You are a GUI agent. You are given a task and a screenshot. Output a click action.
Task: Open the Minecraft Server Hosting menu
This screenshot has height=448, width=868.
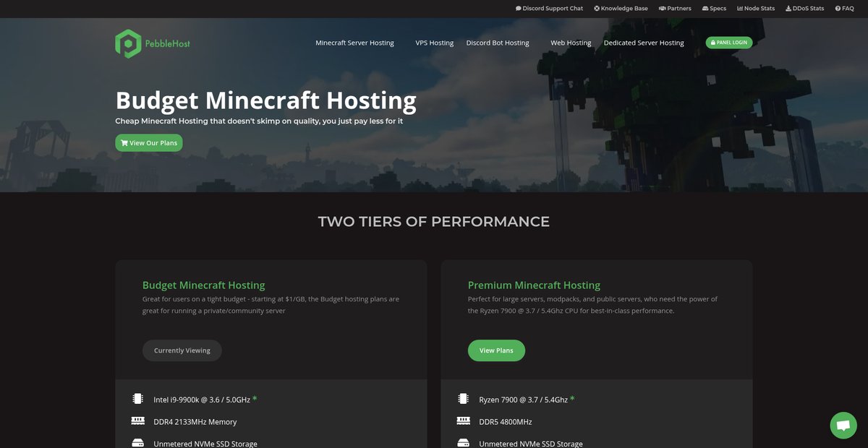point(355,43)
